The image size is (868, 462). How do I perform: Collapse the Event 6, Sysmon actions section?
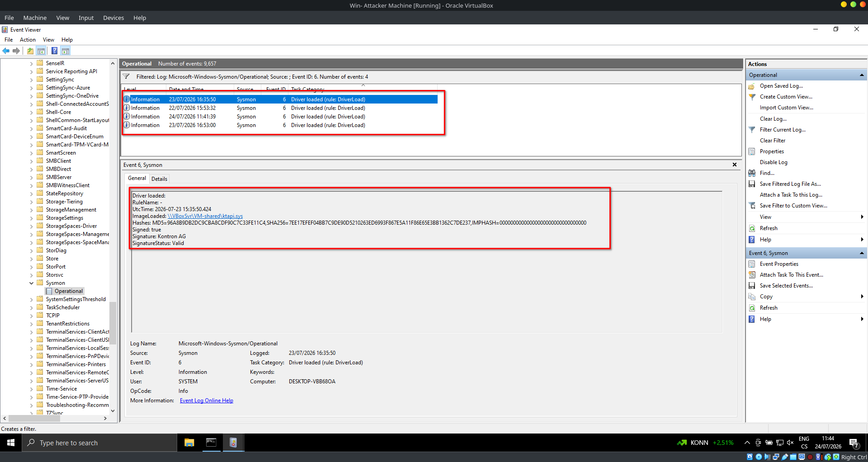pos(862,253)
